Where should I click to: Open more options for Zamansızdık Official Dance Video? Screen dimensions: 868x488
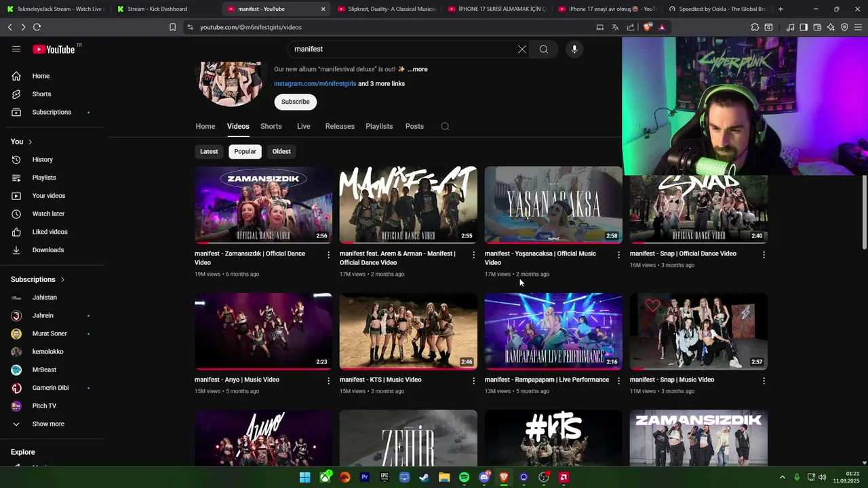click(x=329, y=255)
